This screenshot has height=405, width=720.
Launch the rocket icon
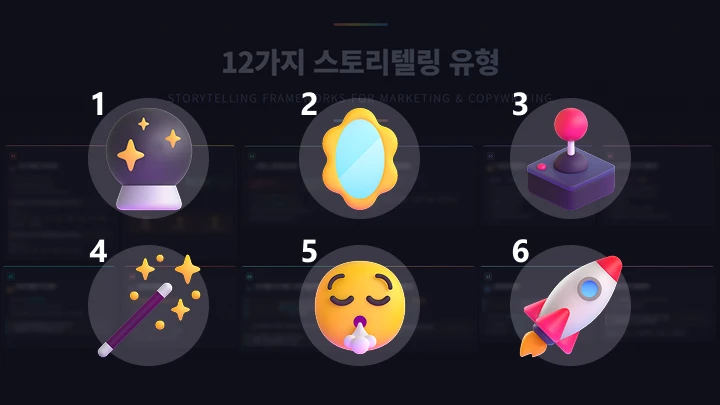tap(571, 306)
